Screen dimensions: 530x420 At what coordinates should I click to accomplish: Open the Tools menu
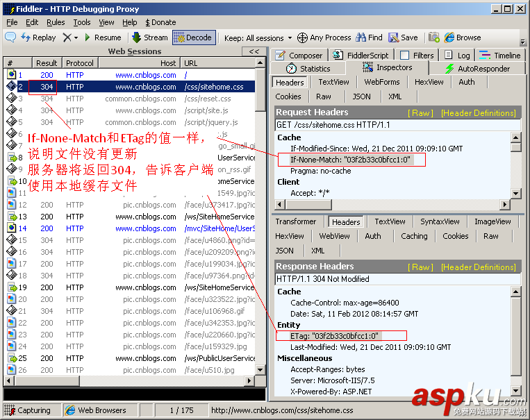pyautogui.click(x=82, y=22)
